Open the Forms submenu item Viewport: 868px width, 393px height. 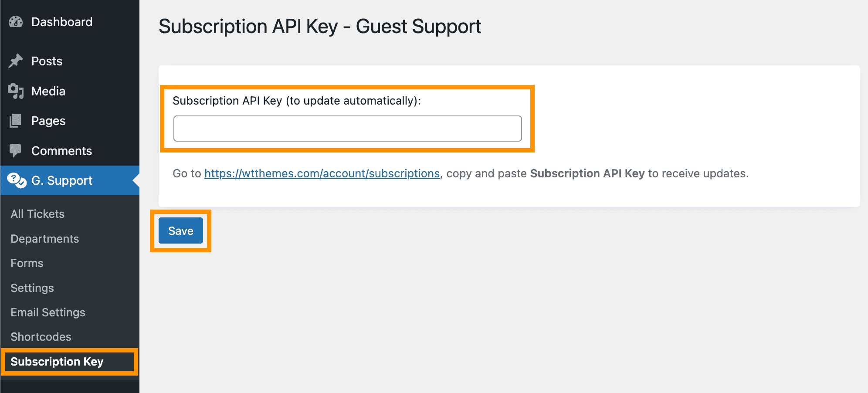tap(27, 263)
